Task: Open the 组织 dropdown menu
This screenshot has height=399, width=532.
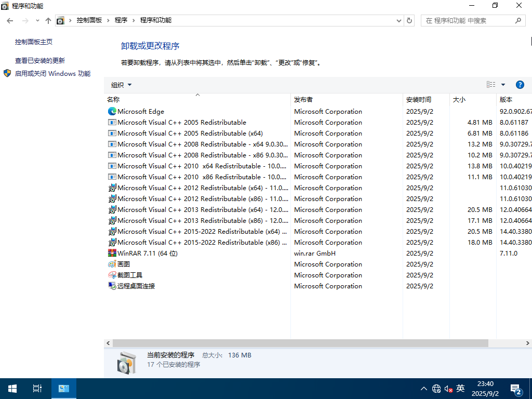Action: [x=121, y=85]
